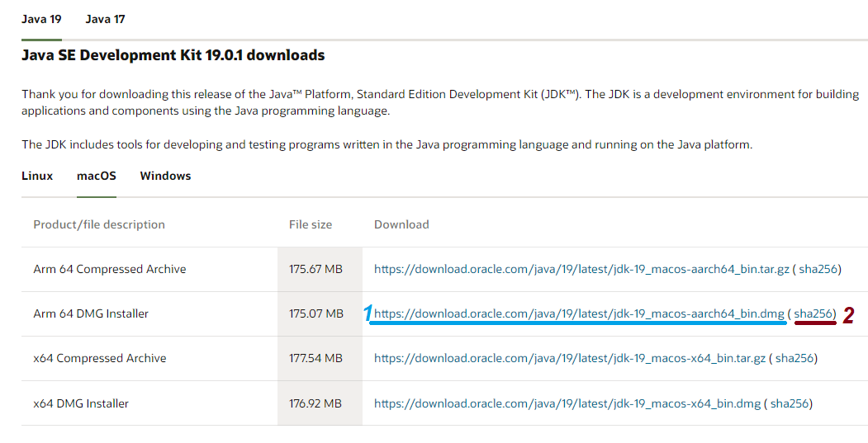The image size is (868, 443).
Task: Open sha256 for Arm 64 Compressed Archive
Action: pyautogui.click(x=818, y=269)
